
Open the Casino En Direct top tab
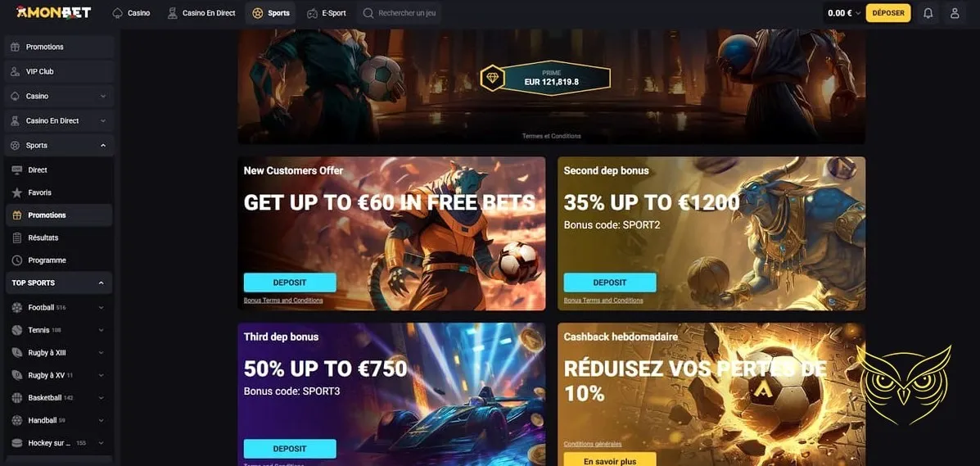[201, 13]
